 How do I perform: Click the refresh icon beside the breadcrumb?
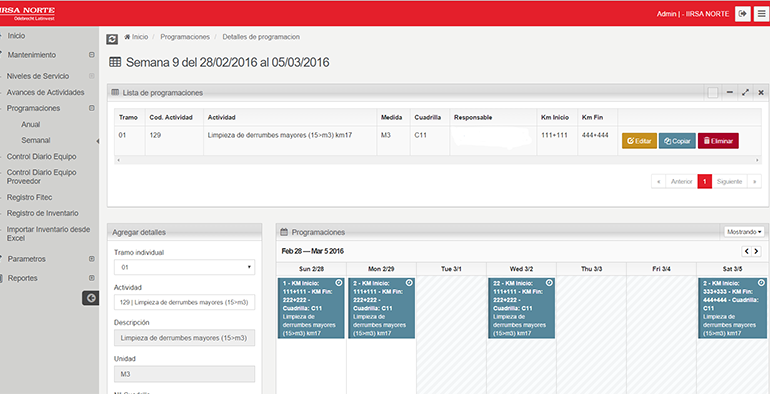coord(112,39)
